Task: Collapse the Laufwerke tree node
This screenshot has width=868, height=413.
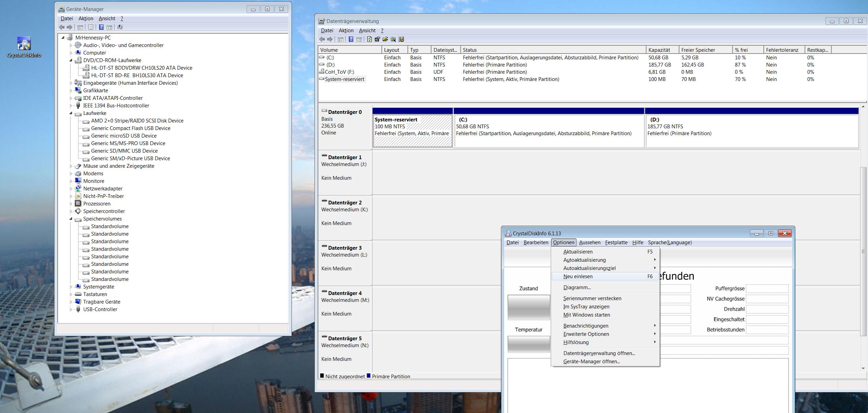Action: (71, 113)
